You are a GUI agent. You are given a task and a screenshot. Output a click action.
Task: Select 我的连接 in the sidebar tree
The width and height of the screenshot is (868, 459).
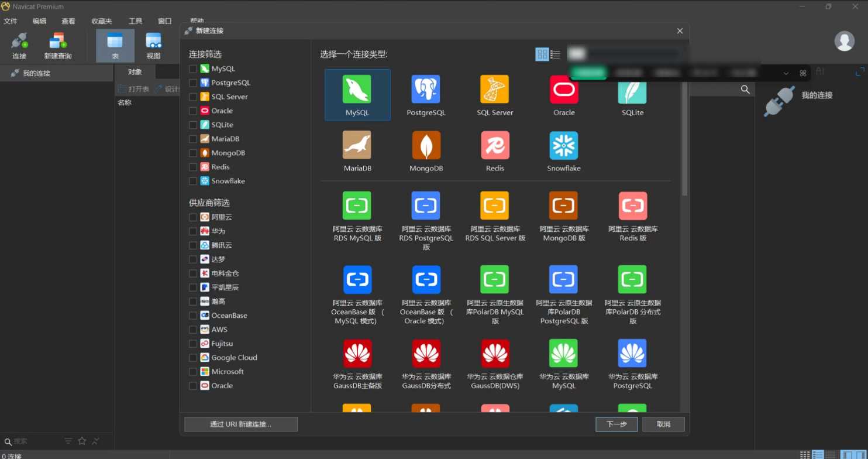coord(36,73)
